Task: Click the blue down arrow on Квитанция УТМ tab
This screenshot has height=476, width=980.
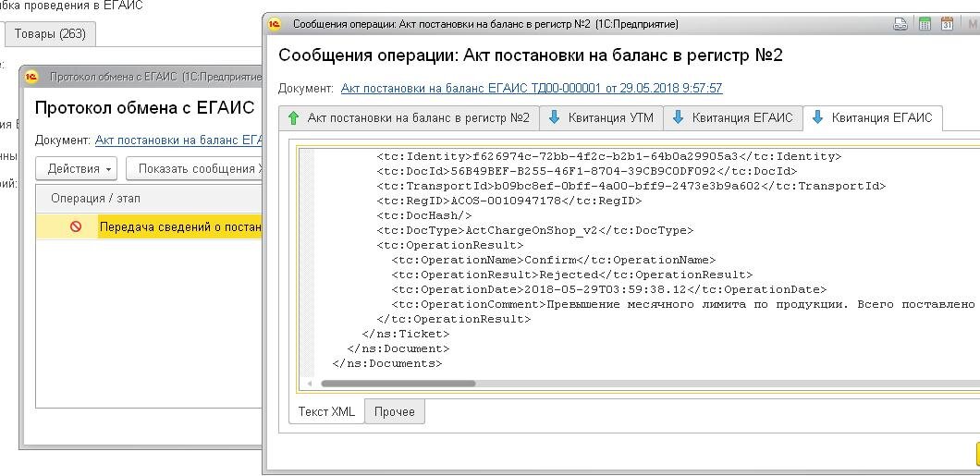Action: [x=554, y=117]
